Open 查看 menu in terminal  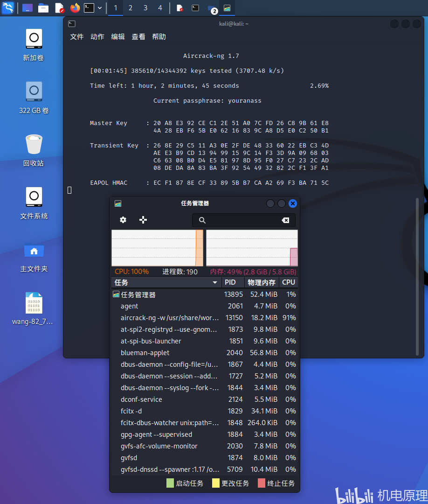pyautogui.click(x=138, y=37)
